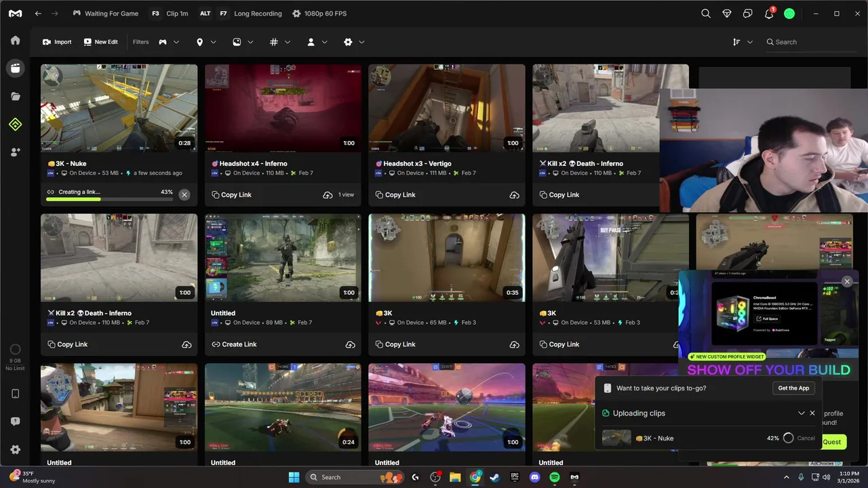Click the ALT F7 Long Recording item
The image size is (868, 488).
tap(240, 14)
